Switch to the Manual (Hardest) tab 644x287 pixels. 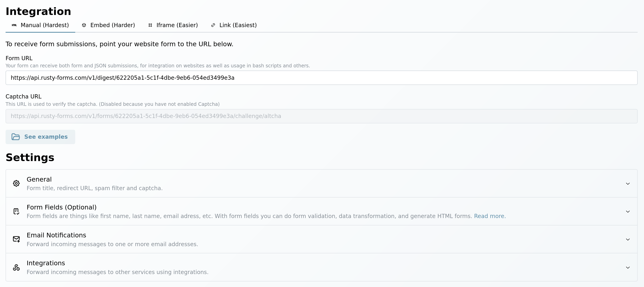click(40, 25)
